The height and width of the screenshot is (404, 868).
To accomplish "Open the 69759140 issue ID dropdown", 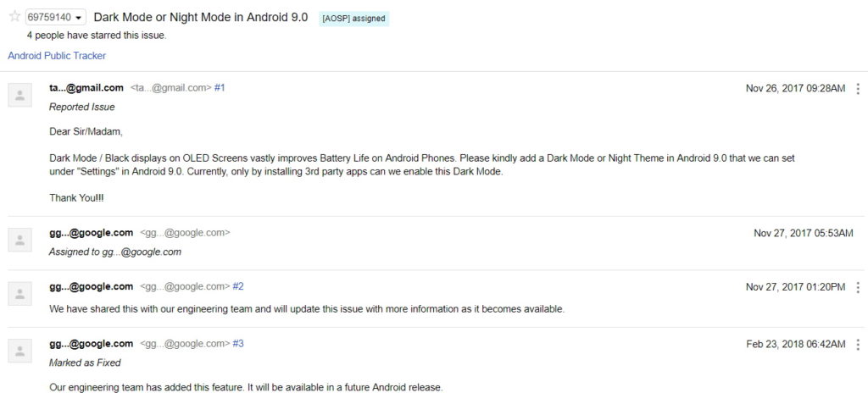I will click(55, 18).
